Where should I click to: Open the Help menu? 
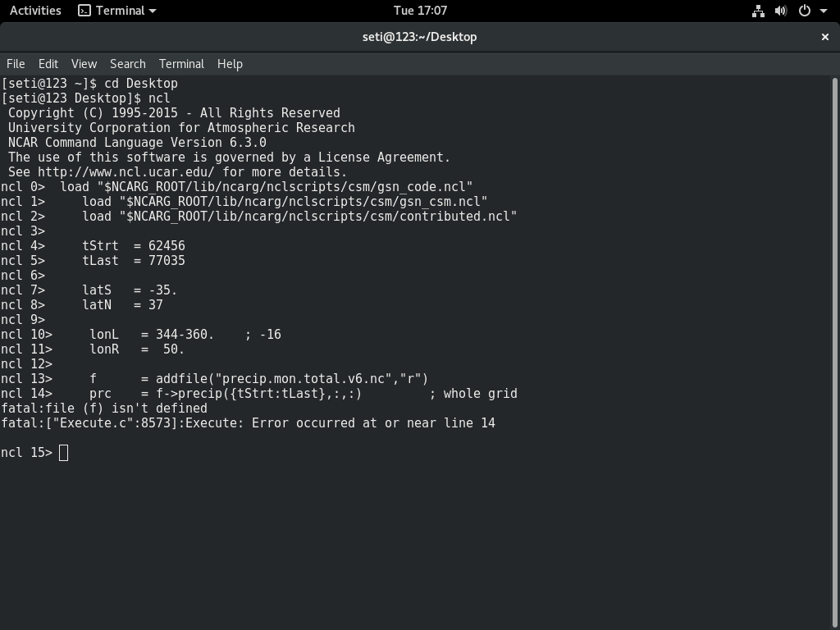[230, 64]
